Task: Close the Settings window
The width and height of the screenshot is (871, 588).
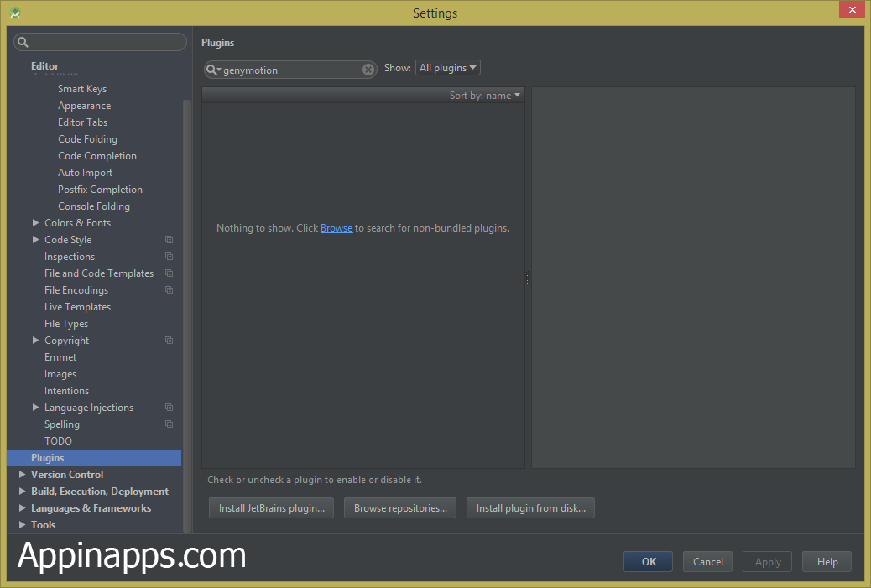Action: point(852,9)
